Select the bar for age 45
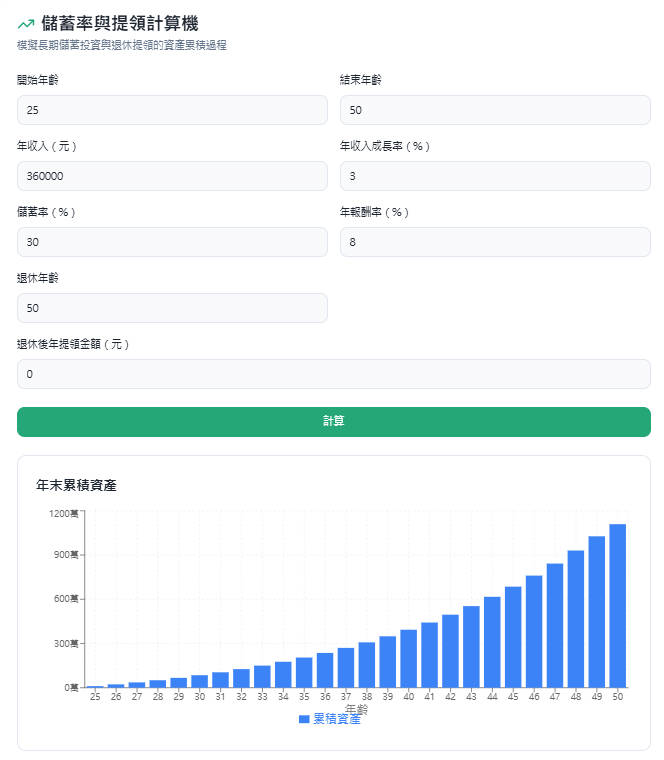Screen dimensions: 664x760 click(x=513, y=636)
